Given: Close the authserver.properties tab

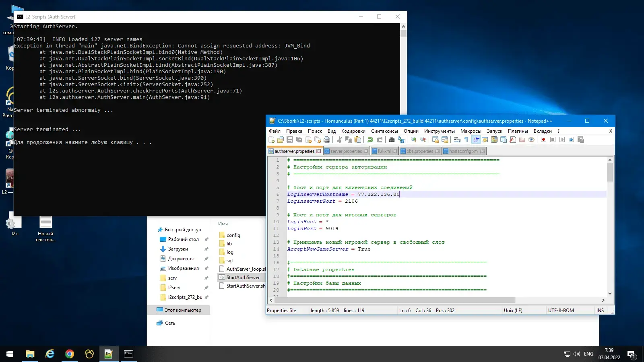Looking at the screenshot, I should [319, 151].
